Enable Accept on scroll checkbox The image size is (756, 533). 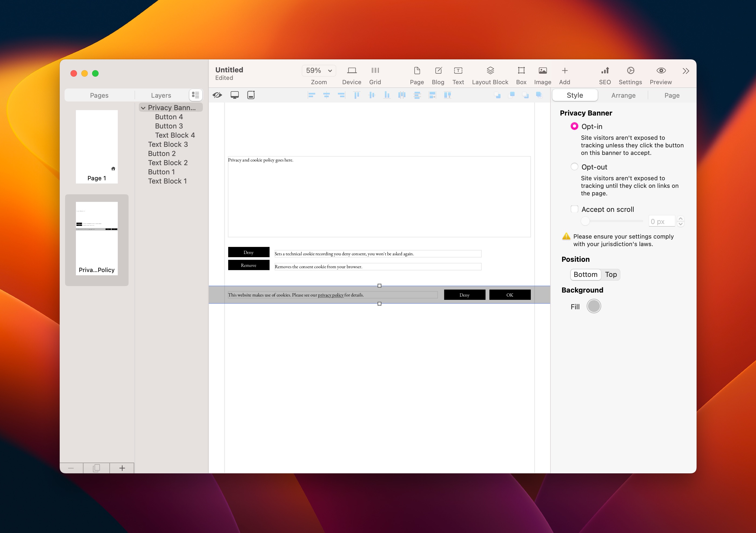pos(574,209)
